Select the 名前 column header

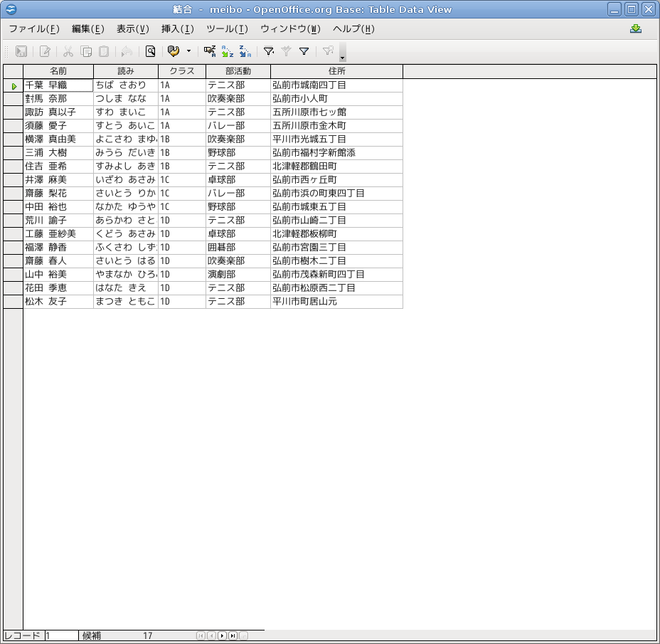click(58, 71)
